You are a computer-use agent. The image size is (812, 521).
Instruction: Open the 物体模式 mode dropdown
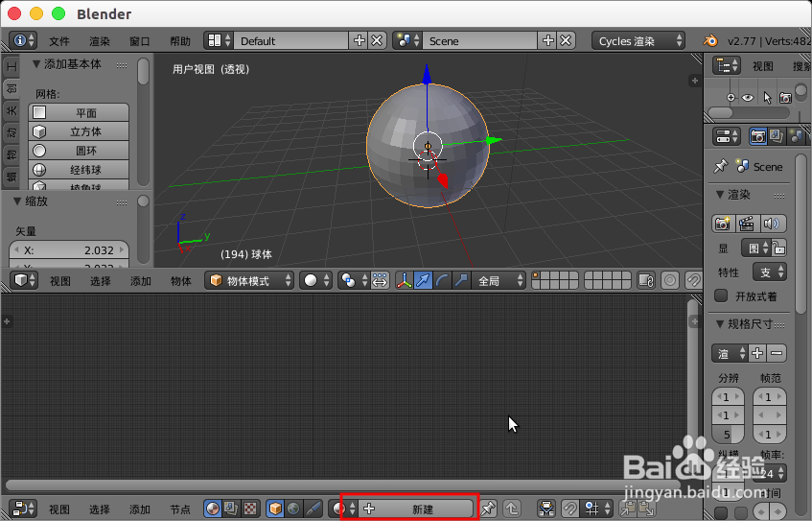click(x=249, y=280)
